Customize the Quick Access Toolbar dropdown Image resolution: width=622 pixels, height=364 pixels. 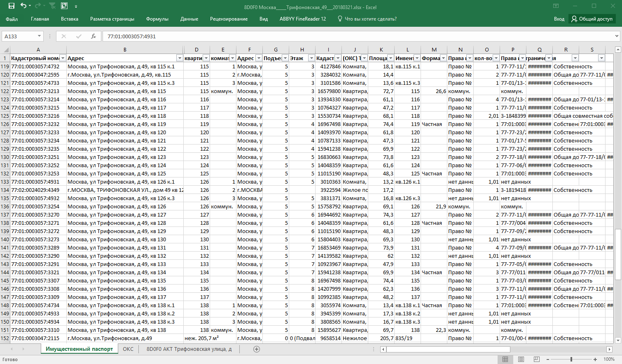coord(76,7)
